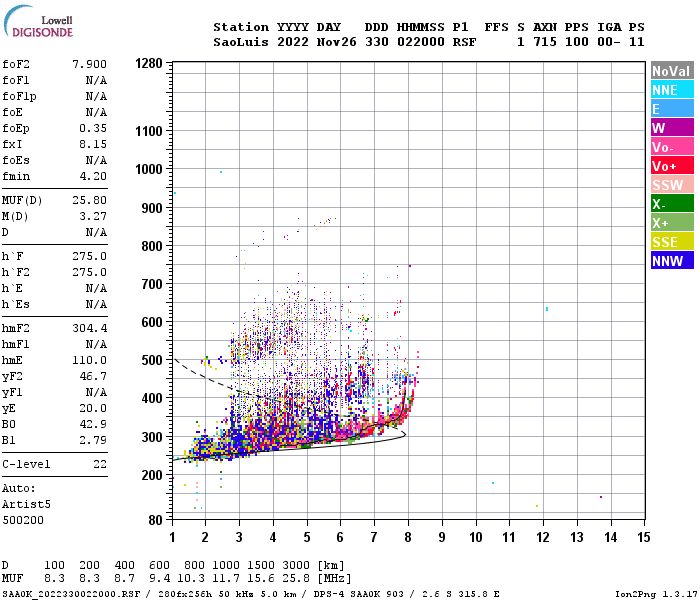700x600 pixels.
Task: Click the hmE value 110.0
Action: point(89,360)
